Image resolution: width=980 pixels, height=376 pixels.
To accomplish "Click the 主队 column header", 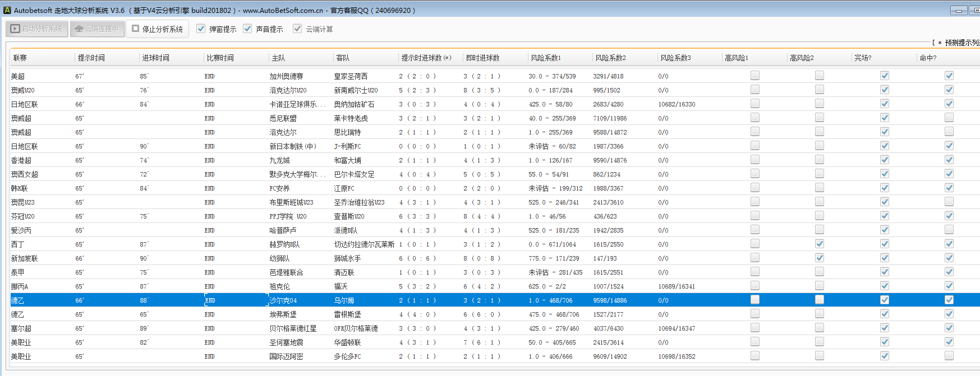I will (278, 58).
